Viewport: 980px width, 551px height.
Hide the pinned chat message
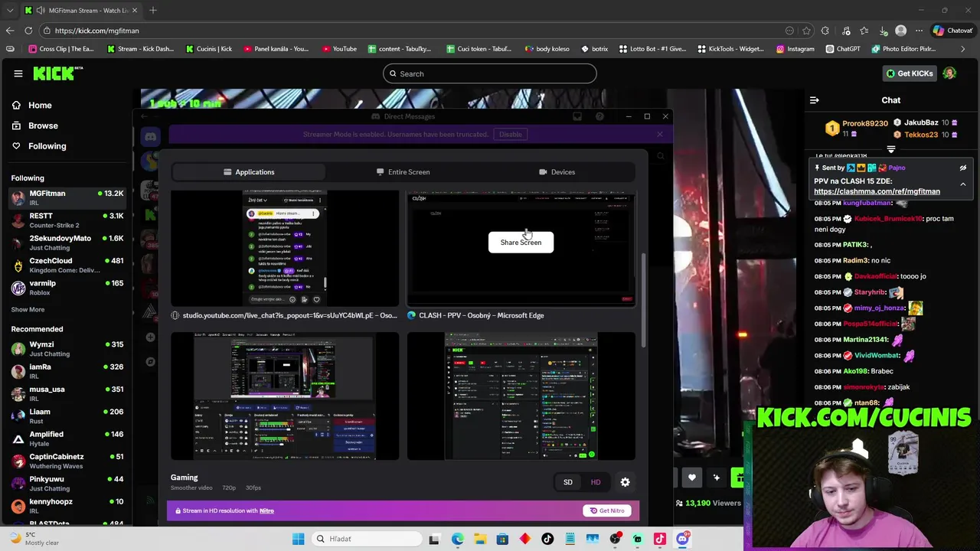963,168
